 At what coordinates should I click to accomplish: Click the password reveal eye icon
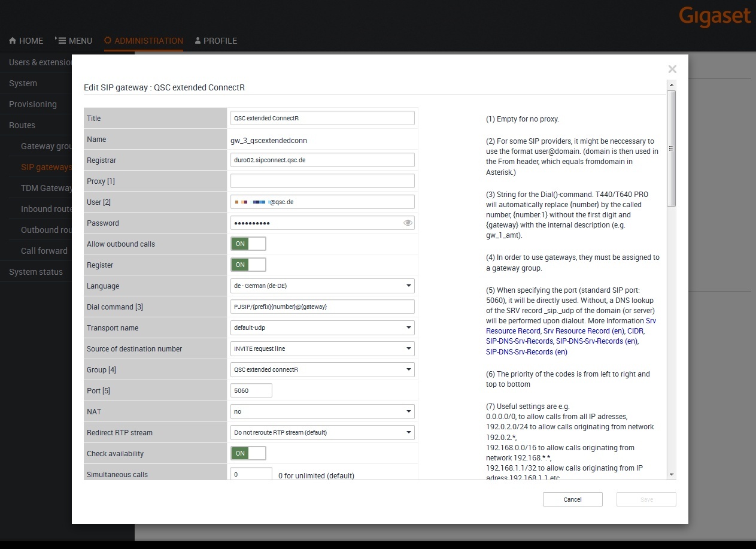point(408,223)
